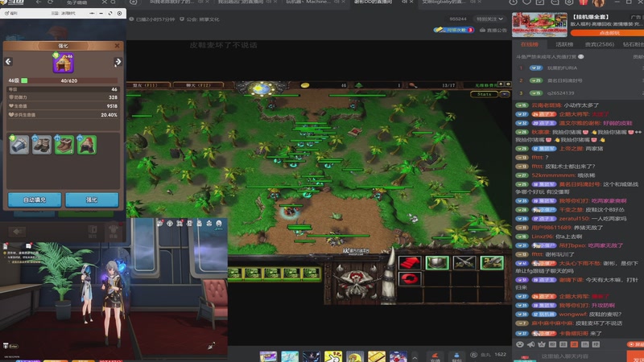Viewport: 644px width, 362px height.
Task: Open the messages bubble icon in top bar
Action: click(555, 2)
